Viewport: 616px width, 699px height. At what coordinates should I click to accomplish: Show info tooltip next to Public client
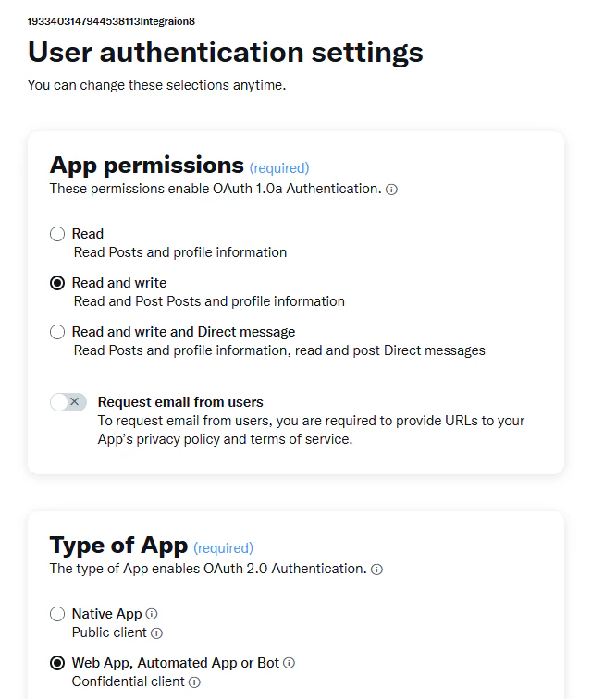tap(156, 633)
